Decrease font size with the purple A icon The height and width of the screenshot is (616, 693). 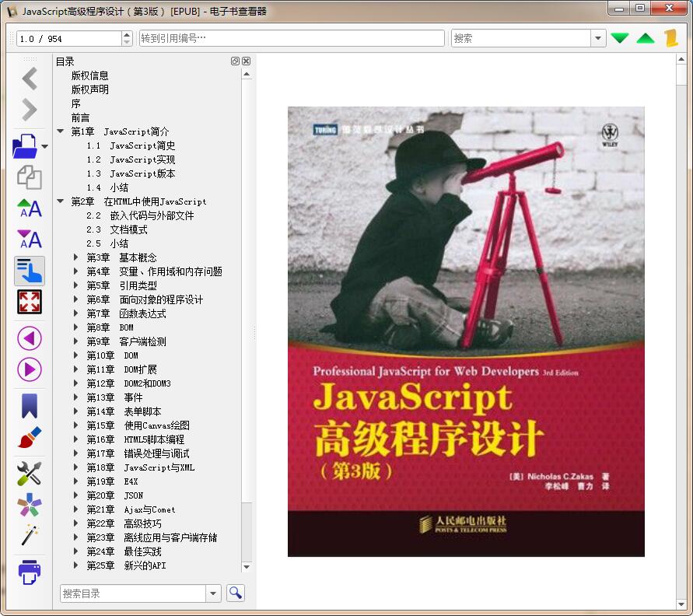tap(30, 239)
